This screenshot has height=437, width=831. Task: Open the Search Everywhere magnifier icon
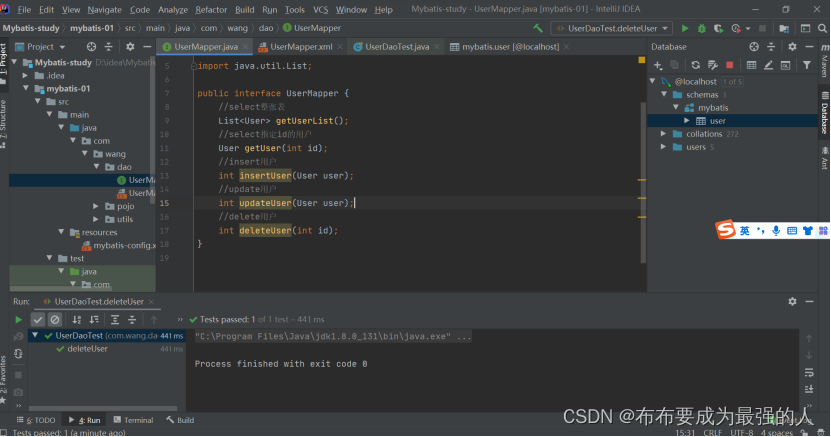click(822, 28)
